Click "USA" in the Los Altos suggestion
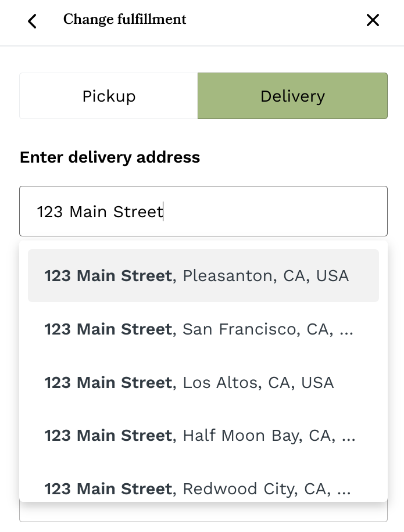The height and width of the screenshot is (532, 404). tap(317, 383)
